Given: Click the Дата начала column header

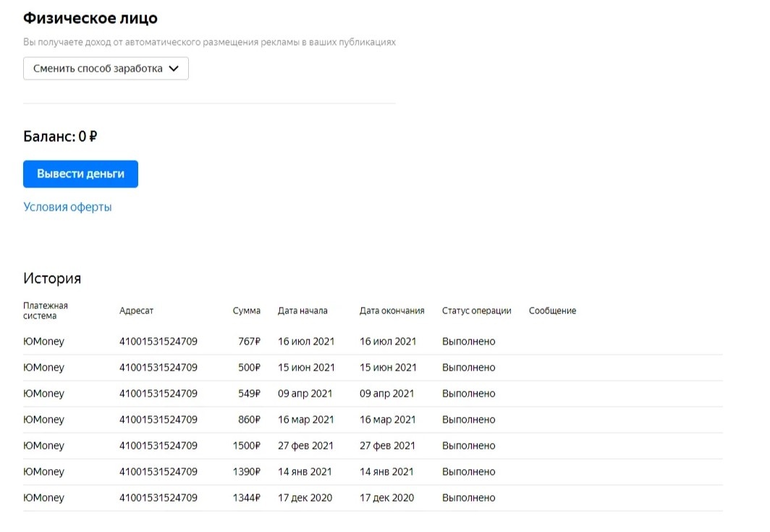Looking at the screenshot, I should tap(302, 311).
